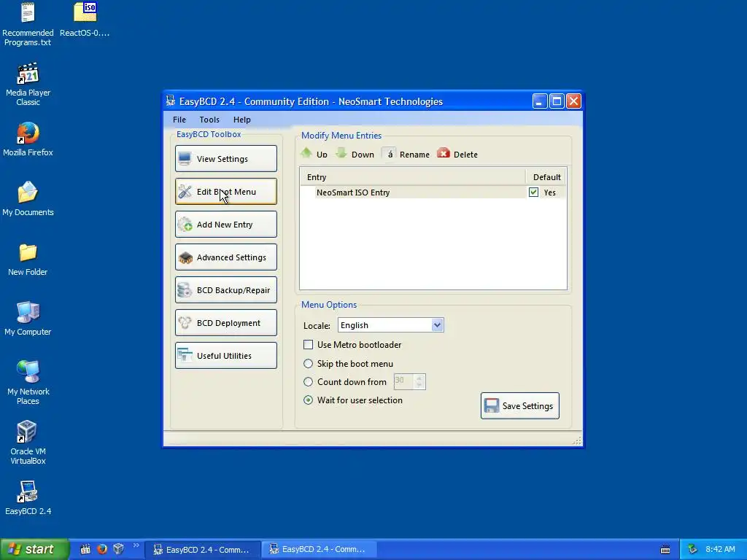Viewport: 747px width, 560px height.
Task: Open Add New Entry panel
Action: [226, 225]
